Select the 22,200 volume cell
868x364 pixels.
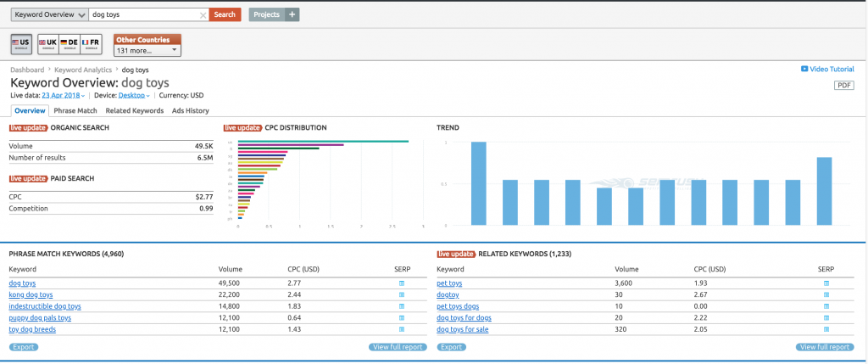pos(229,294)
